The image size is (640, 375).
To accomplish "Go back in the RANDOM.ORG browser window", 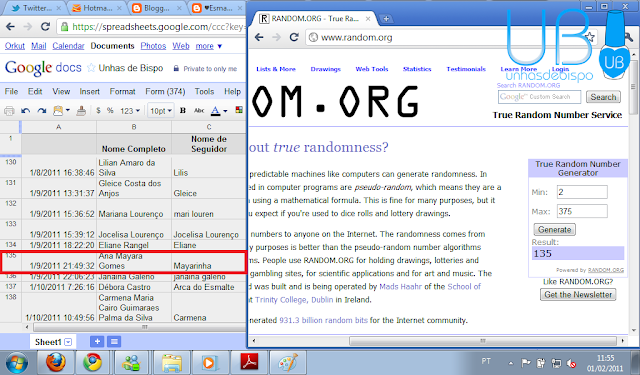I will coord(259,38).
